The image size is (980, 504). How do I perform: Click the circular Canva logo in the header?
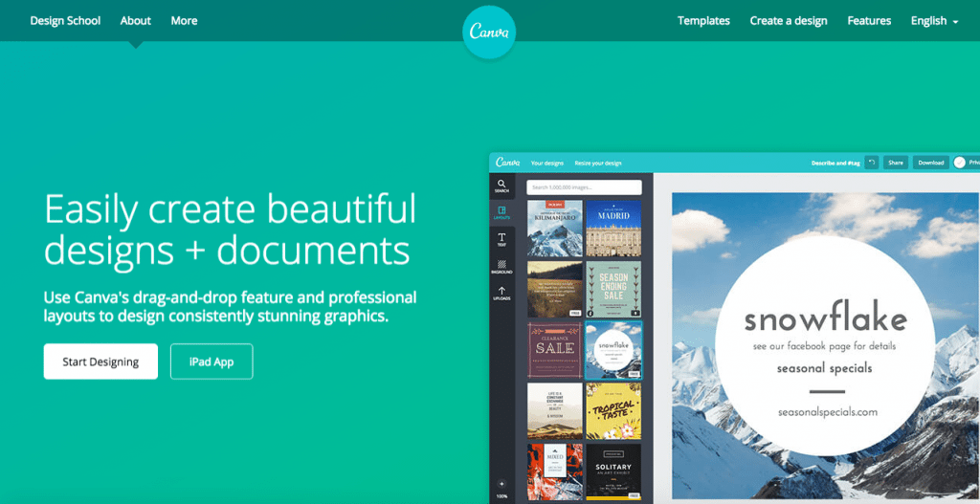click(489, 33)
